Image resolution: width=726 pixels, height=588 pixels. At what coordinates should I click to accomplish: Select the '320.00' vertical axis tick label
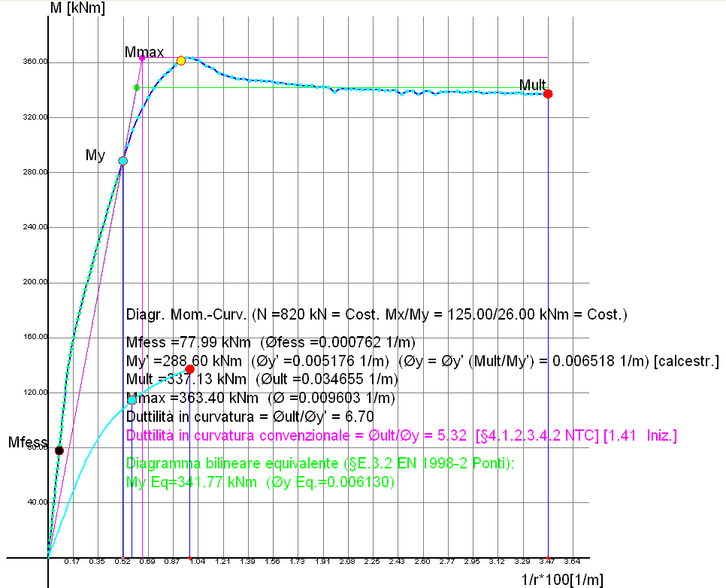(35, 117)
